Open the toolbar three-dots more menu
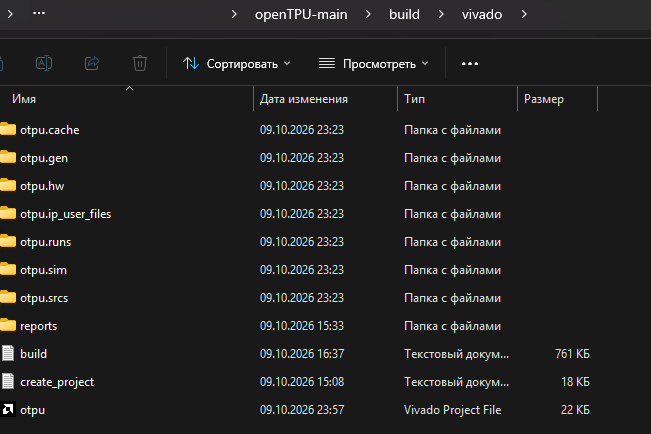651x434 pixels. (470, 64)
